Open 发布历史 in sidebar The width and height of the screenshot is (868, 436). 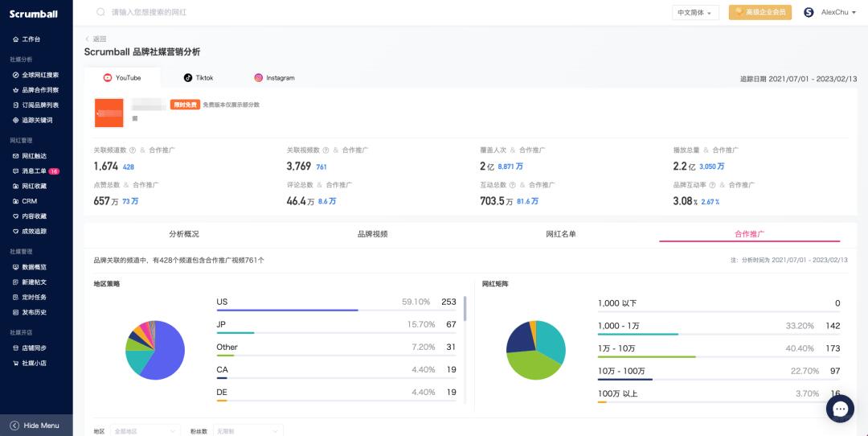[x=29, y=312]
